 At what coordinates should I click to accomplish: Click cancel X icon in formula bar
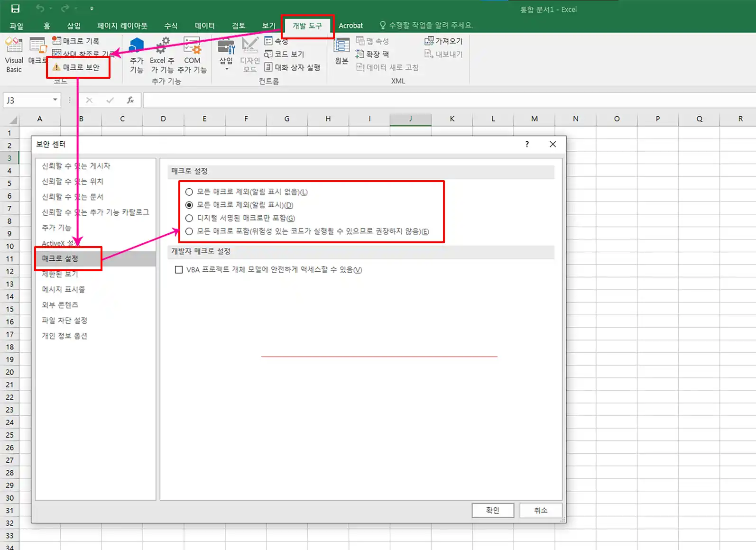(x=89, y=100)
